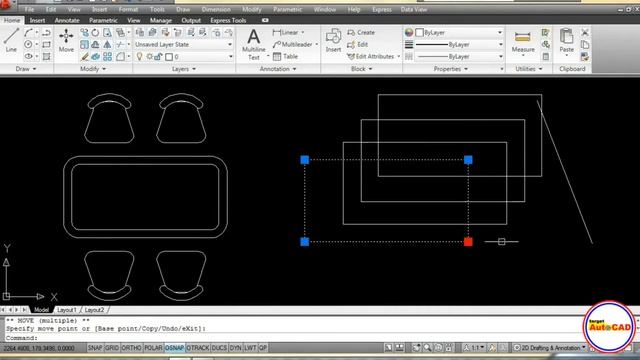Expand the Layers panel
The height and width of the screenshot is (360, 640).
[184, 69]
